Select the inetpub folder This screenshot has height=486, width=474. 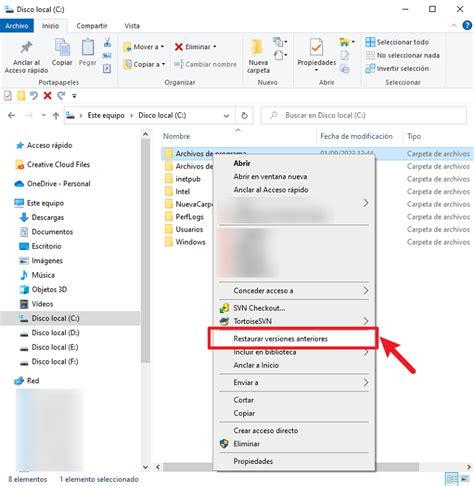tap(188, 179)
